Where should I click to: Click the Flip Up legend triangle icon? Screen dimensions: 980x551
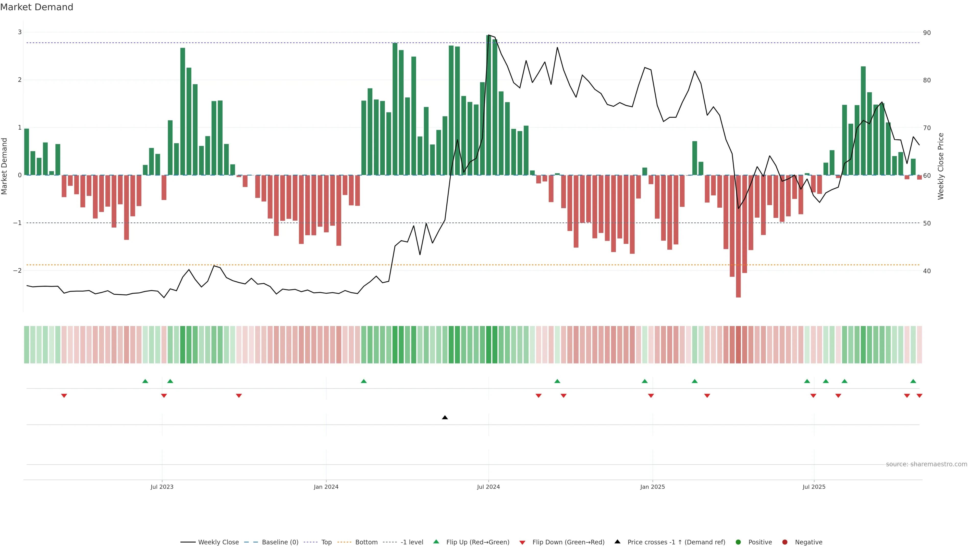[x=436, y=542]
